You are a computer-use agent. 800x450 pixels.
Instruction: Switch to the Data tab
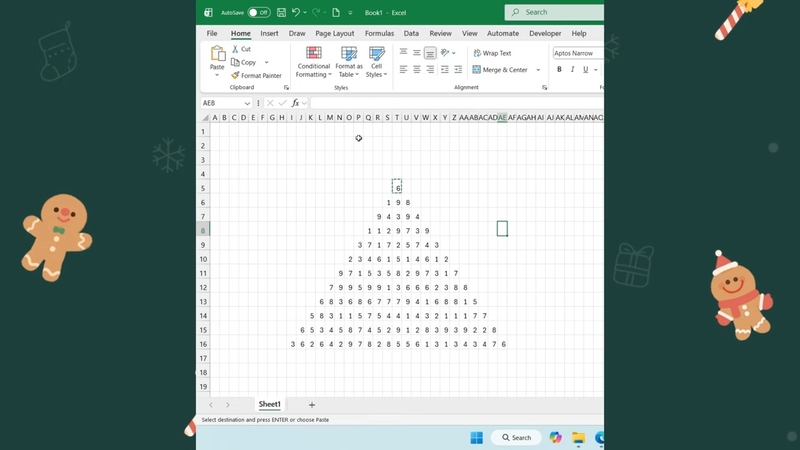coord(411,33)
